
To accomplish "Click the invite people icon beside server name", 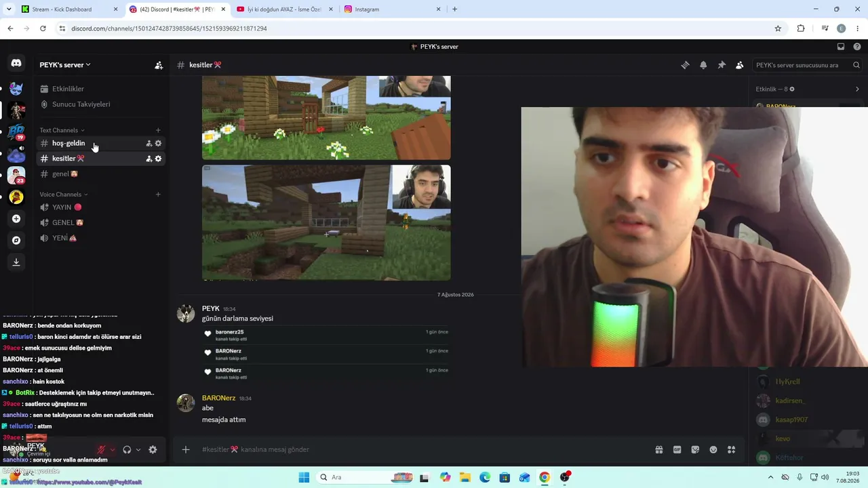I will tap(159, 65).
